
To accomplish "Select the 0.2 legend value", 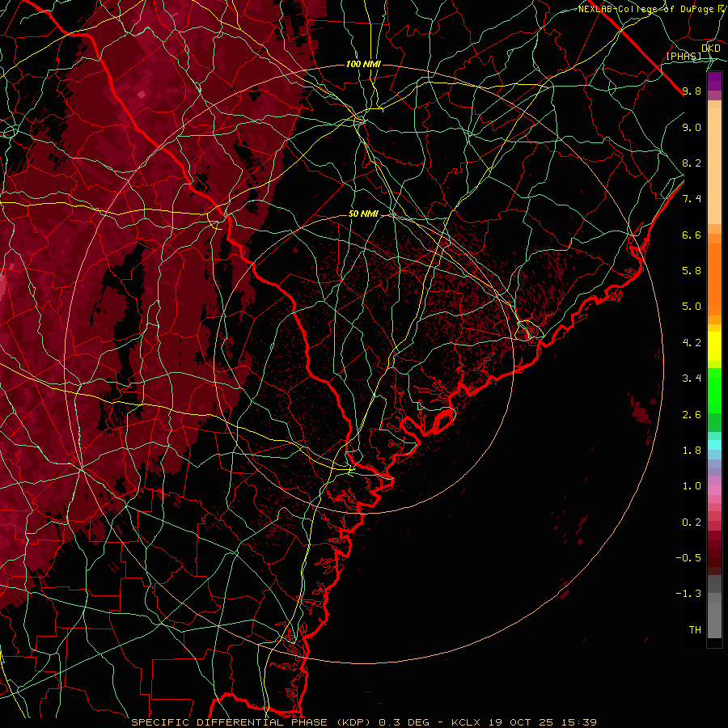I will (x=692, y=523).
